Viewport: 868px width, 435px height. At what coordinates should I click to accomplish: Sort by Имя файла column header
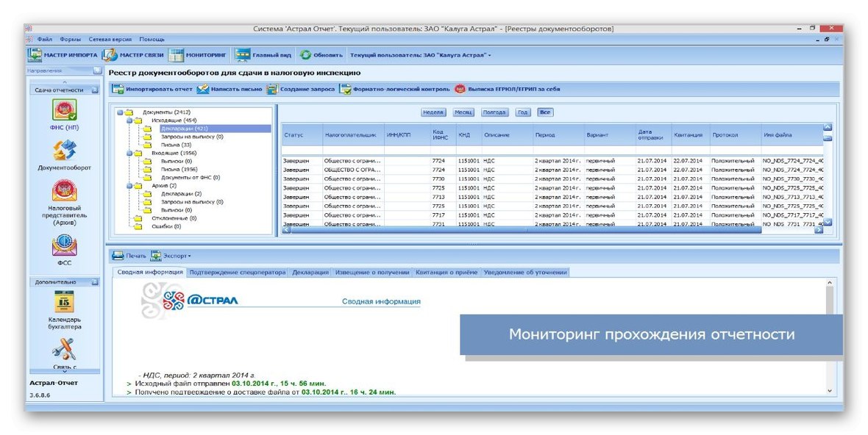pos(791,135)
